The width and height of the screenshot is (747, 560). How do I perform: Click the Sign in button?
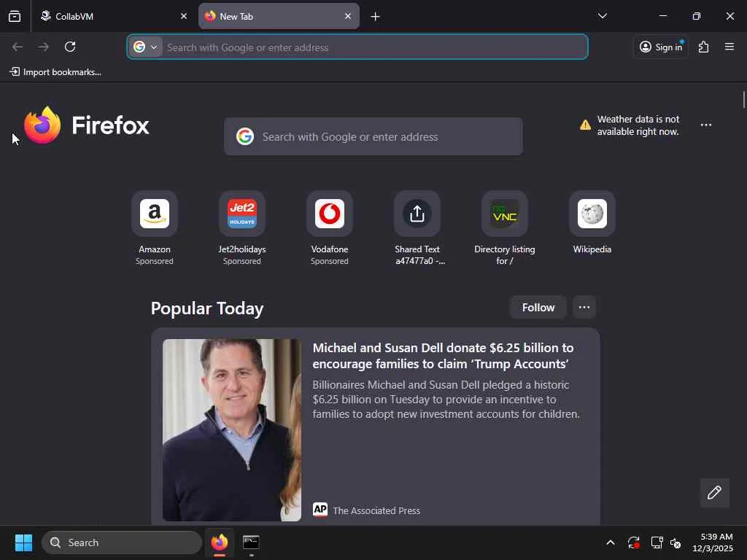[x=661, y=47]
